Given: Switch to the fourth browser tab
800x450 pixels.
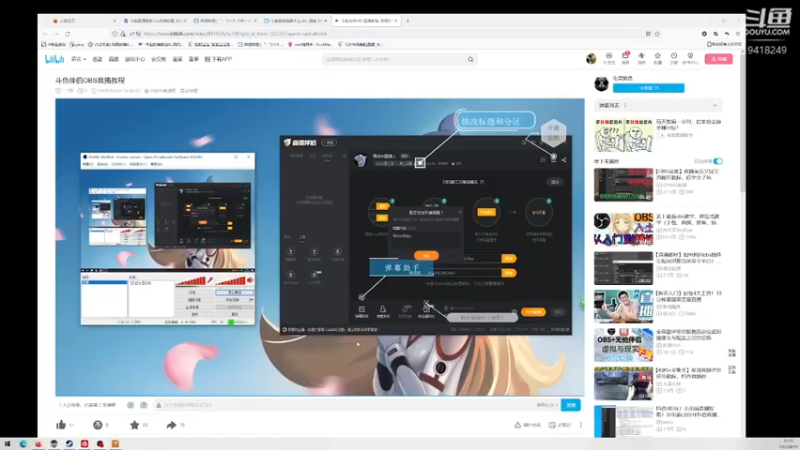Looking at the screenshot, I should click(294, 21).
